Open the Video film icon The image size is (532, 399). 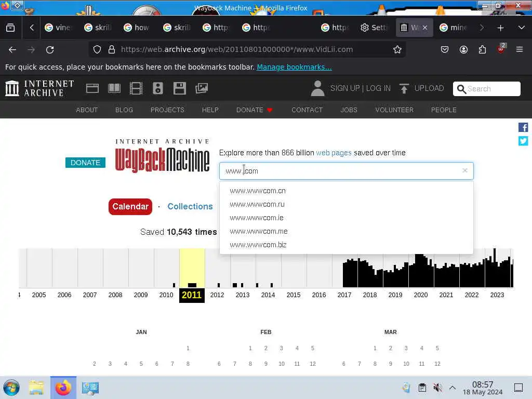136,88
